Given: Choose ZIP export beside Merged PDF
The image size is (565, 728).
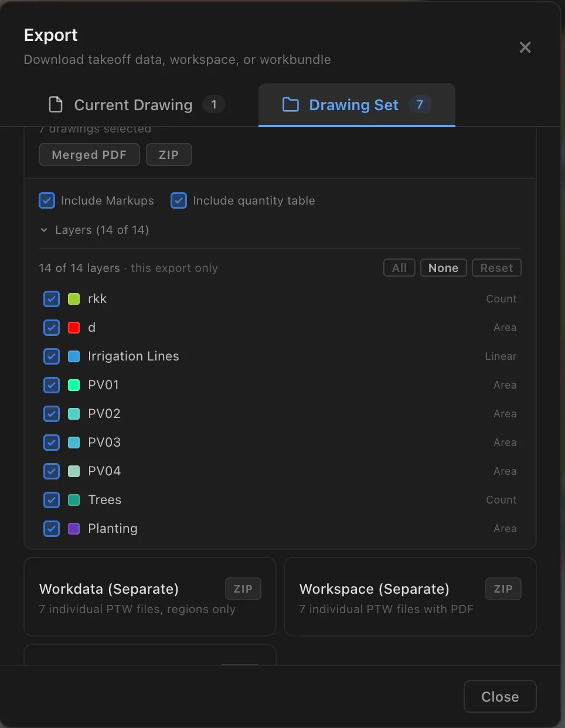Looking at the screenshot, I should click(x=169, y=155).
